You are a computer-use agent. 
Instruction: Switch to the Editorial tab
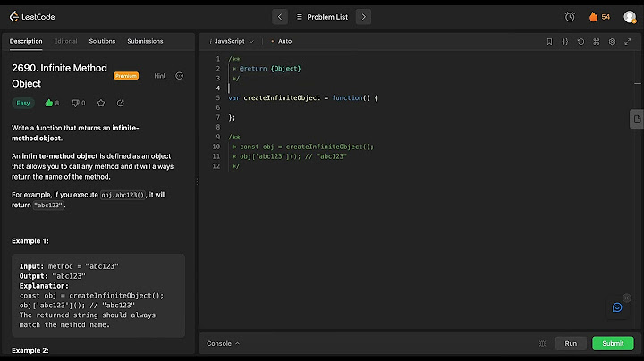click(x=65, y=41)
